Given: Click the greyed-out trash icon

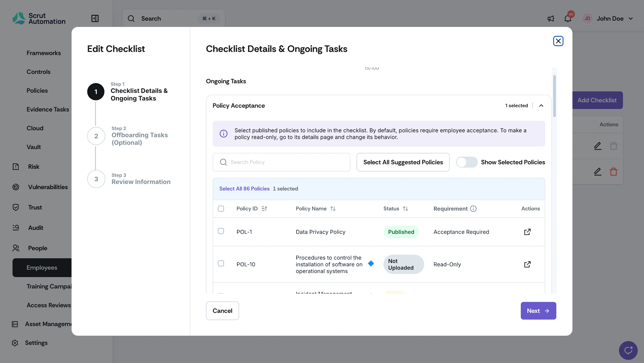Looking at the screenshot, I should coord(613,146).
